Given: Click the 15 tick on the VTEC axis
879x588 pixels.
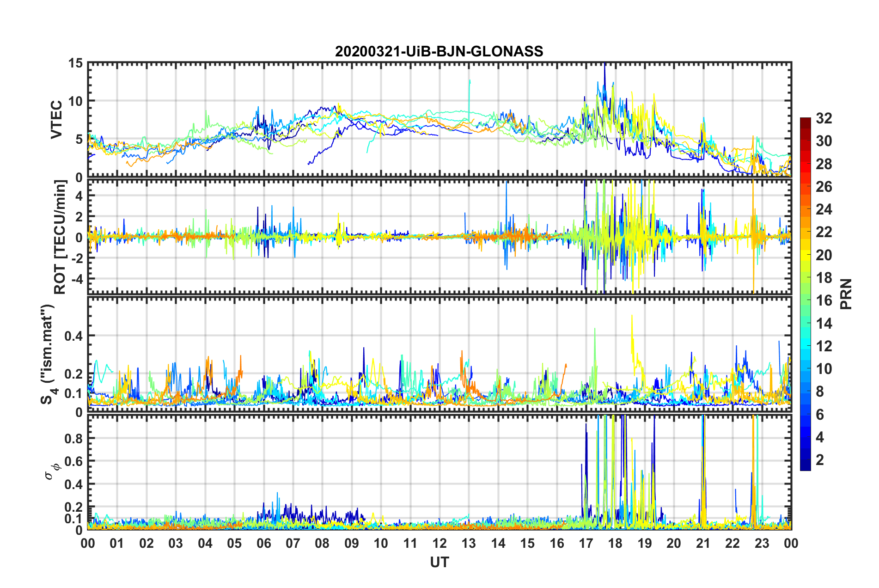Looking at the screenshot, I should pyautogui.click(x=75, y=63).
